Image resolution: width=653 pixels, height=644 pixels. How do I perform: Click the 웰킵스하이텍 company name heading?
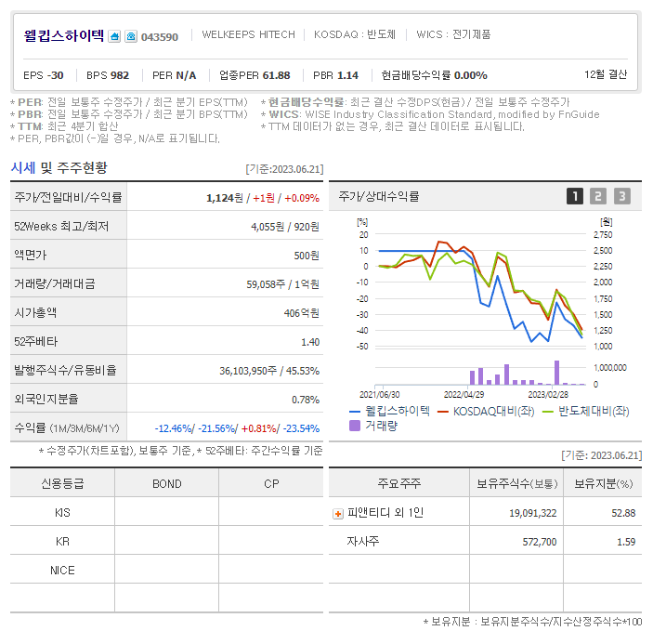63,36
